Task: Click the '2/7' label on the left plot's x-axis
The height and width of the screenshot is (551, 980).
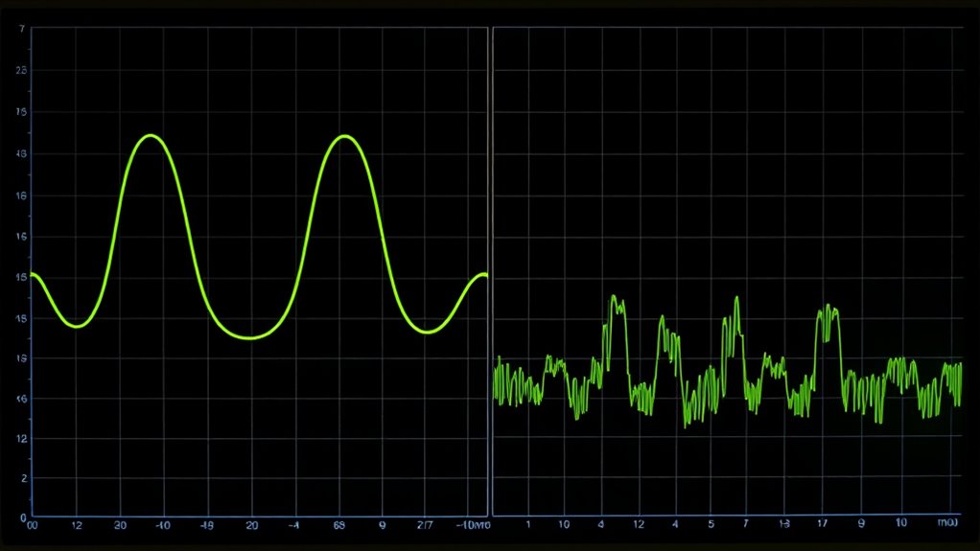Action: 425,525
